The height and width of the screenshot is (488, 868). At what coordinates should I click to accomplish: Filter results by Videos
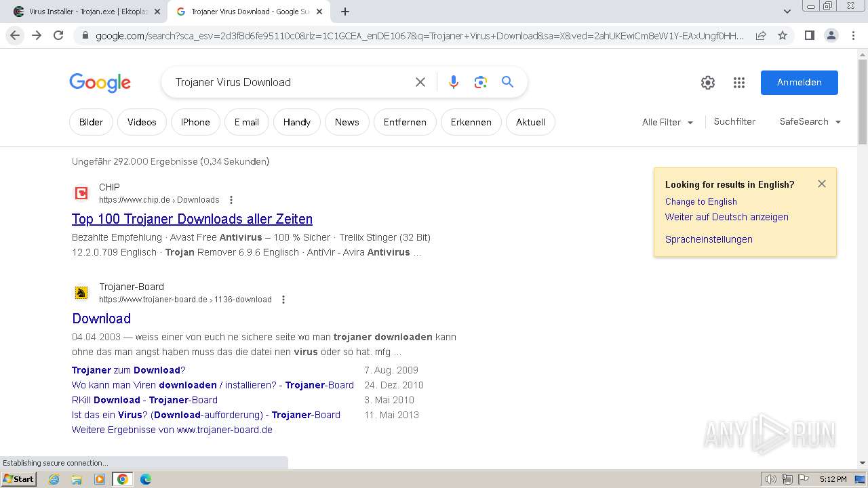(142, 122)
